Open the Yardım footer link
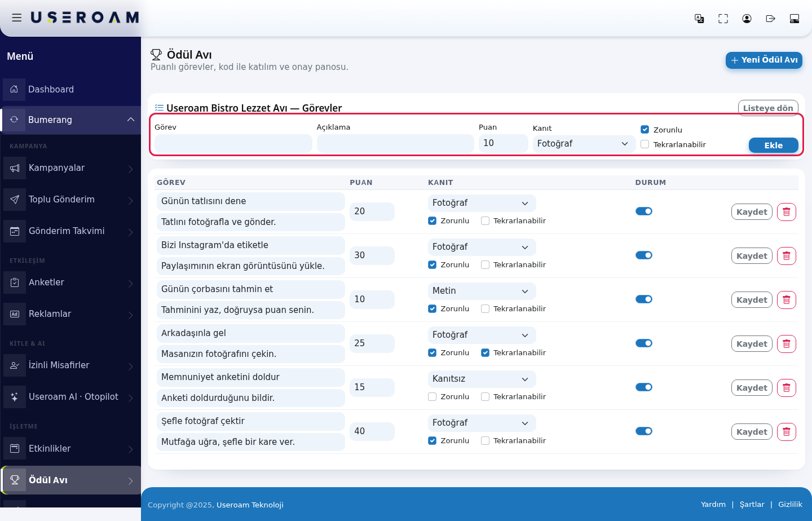Screen dimensions: 812x521 pos(713,505)
